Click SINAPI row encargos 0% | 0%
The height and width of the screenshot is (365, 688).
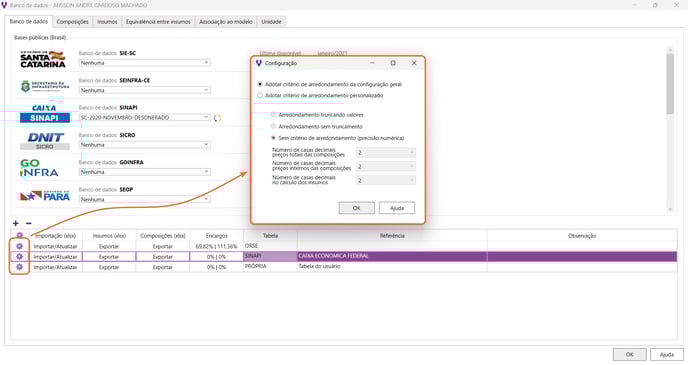point(216,257)
